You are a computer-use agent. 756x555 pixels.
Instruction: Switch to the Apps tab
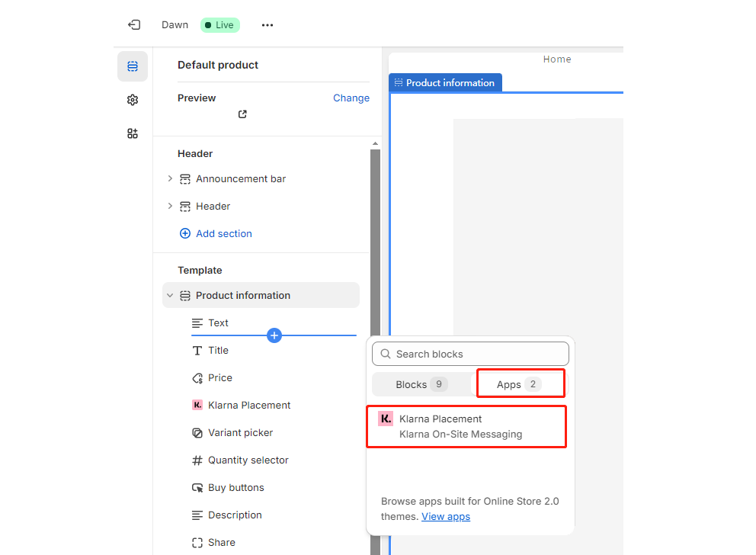520,384
